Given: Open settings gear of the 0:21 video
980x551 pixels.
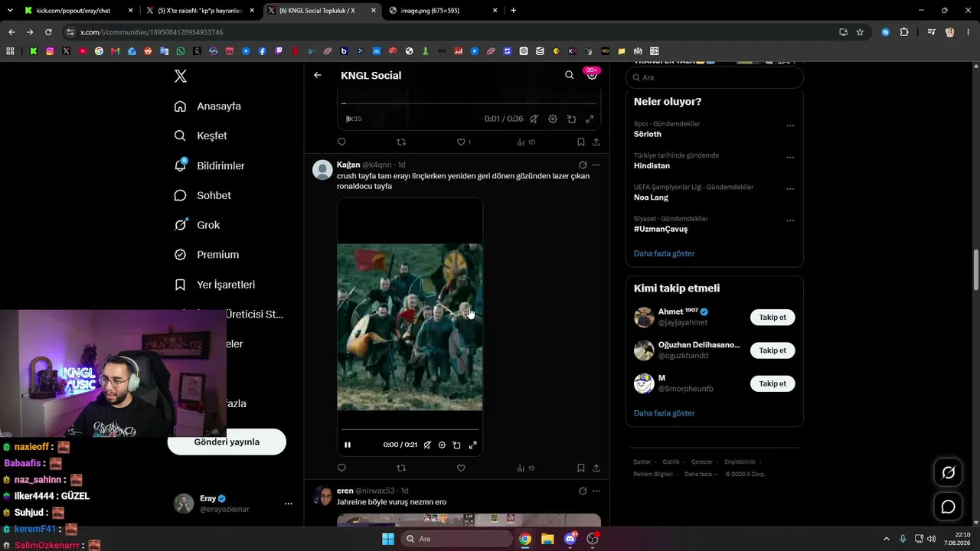Looking at the screenshot, I should point(442,445).
